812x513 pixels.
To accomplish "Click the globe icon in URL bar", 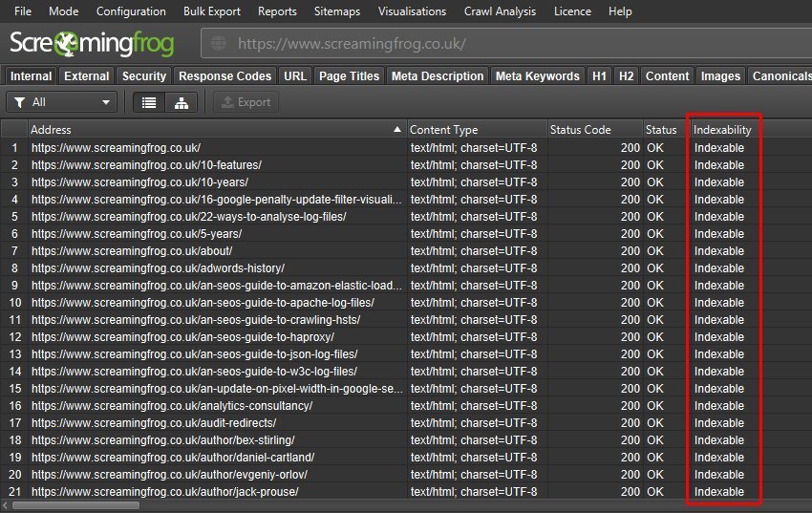I will tap(219, 44).
